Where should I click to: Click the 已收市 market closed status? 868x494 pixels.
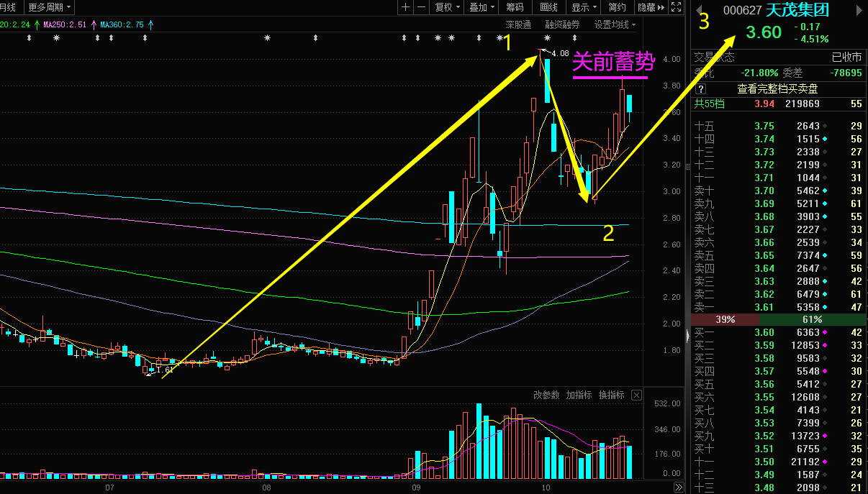[847, 58]
